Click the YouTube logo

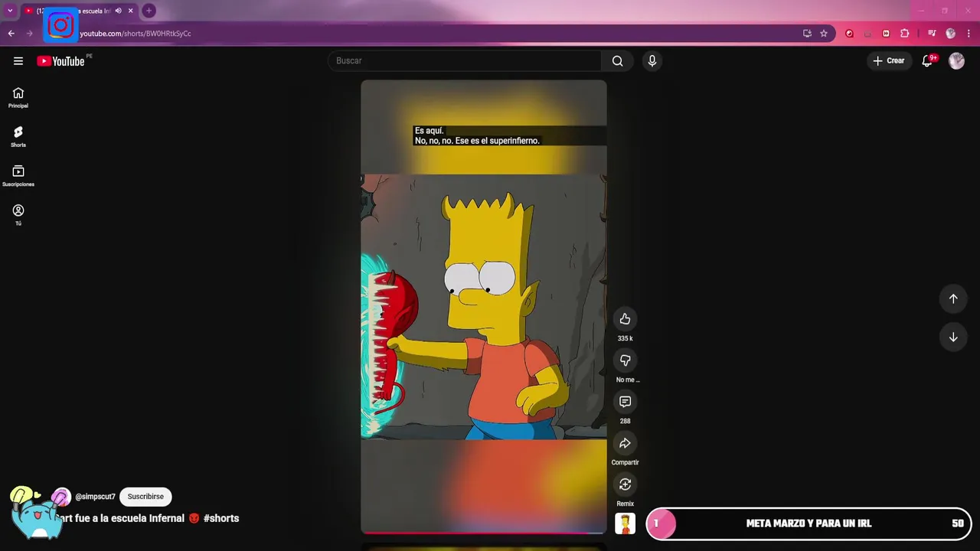click(60, 61)
